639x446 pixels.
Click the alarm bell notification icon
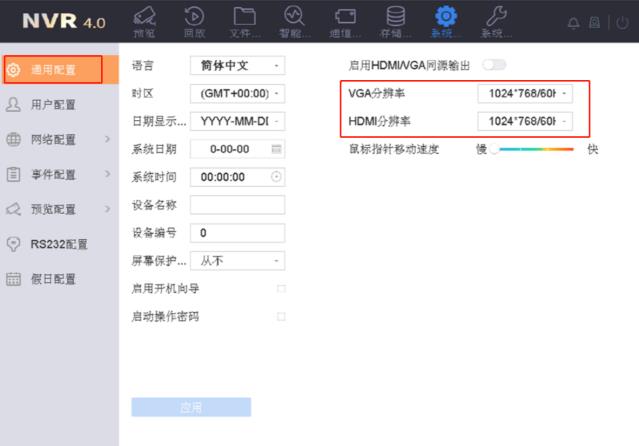[x=574, y=22]
